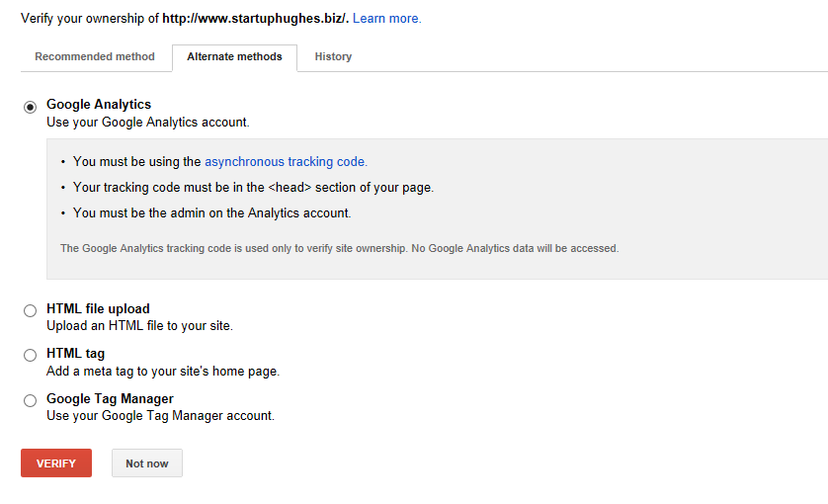Click the 'Google Analytics' heading label
The width and height of the screenshot is (828, 504).
pos(99,104)
